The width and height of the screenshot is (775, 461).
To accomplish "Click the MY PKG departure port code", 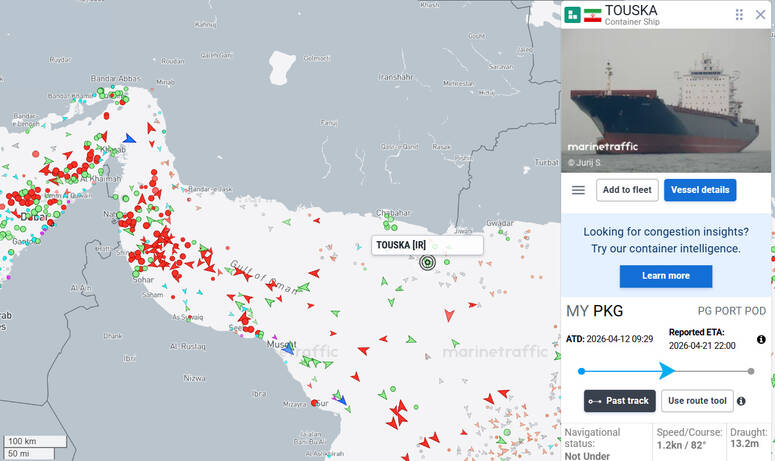I will [x=594, y=310].
